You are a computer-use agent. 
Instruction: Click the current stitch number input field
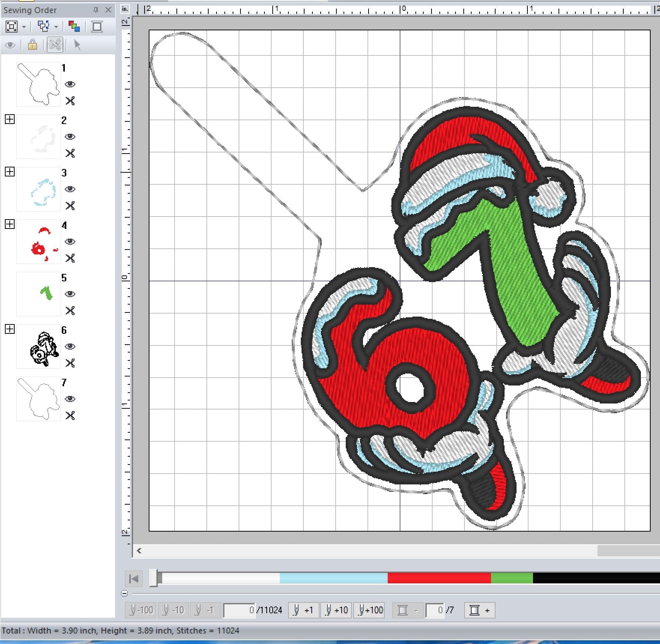coord(239,610)
